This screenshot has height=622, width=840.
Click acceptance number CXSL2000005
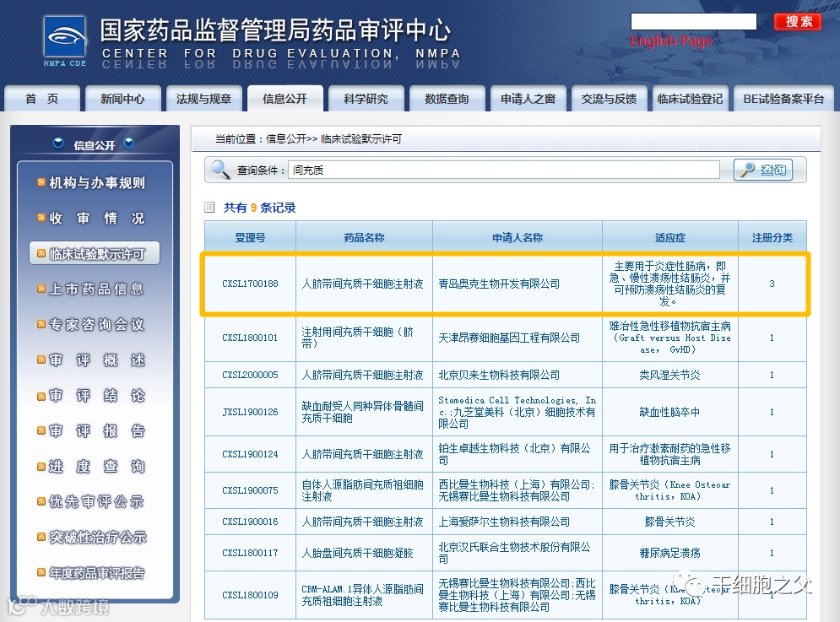250,375
